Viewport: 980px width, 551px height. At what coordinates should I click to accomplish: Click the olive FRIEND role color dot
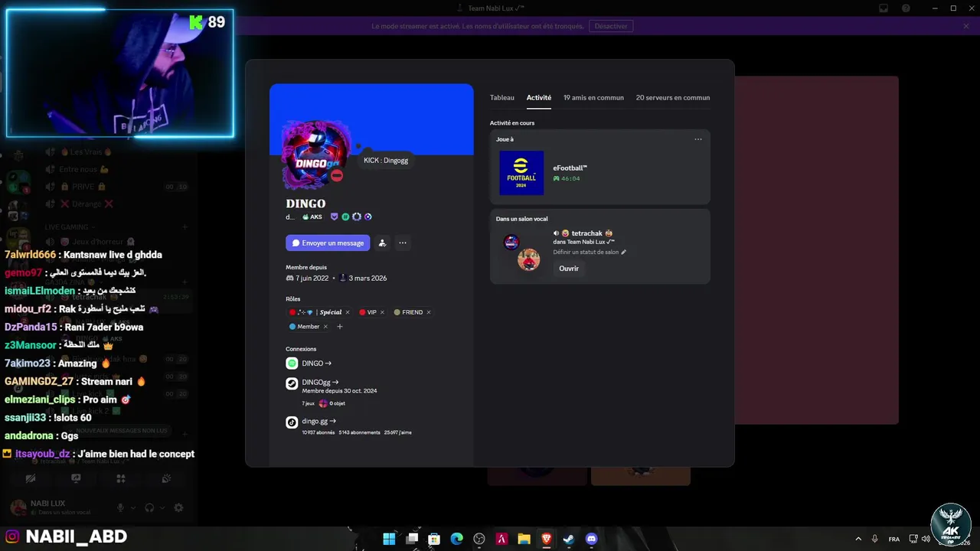click(397, 312)
